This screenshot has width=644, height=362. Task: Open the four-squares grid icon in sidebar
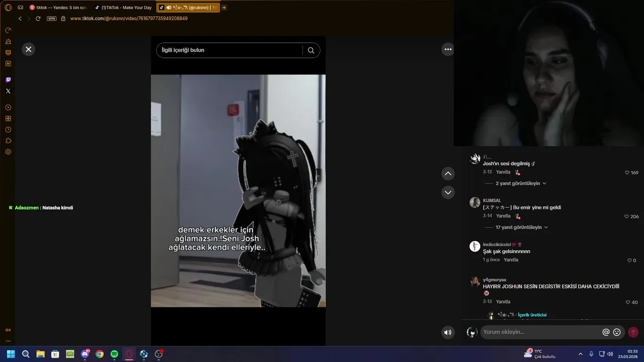(x=8, y=119)
